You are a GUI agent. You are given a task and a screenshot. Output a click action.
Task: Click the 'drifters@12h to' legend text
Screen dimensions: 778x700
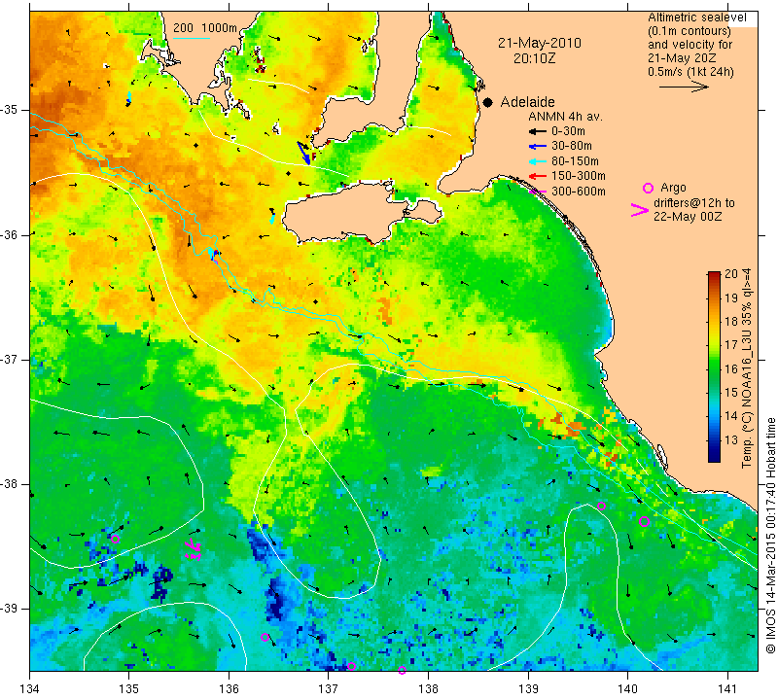point(694,203)
